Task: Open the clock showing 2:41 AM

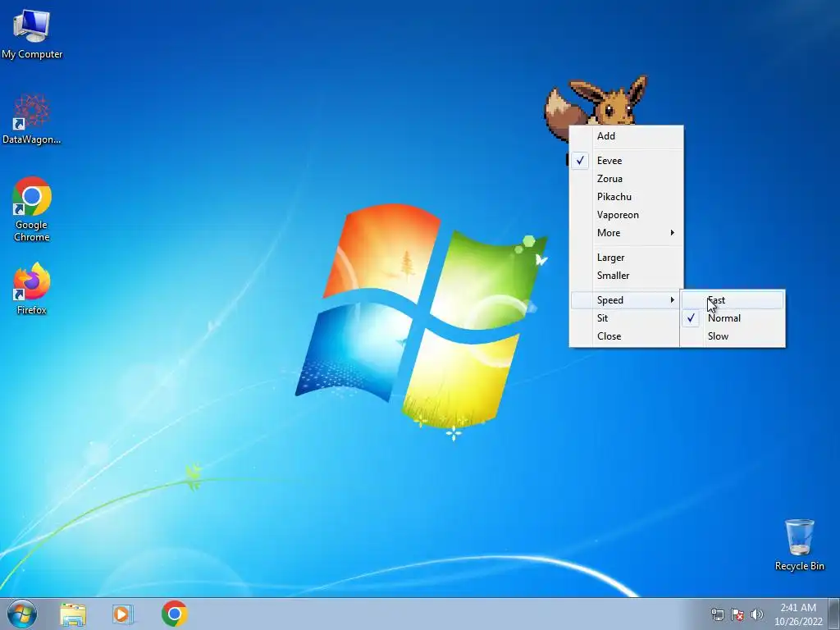Action: coord(798,614)
